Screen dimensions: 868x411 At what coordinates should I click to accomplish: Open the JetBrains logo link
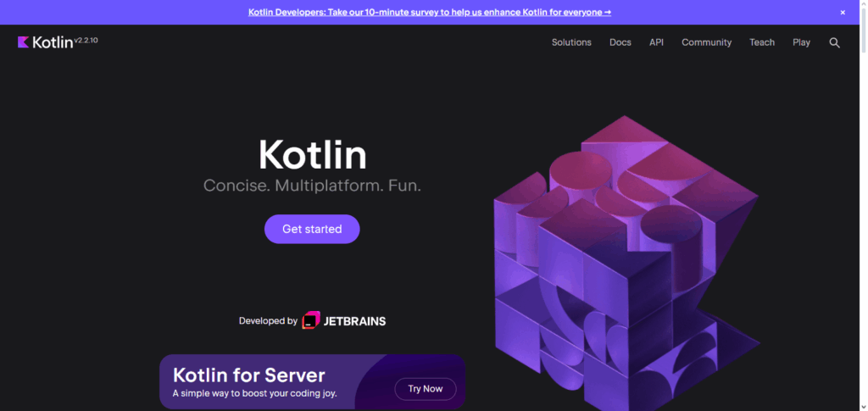(344, 321)
